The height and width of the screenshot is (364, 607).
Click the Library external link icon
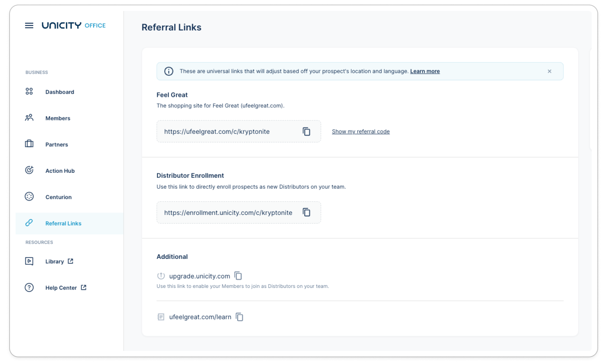pos(70,261)
